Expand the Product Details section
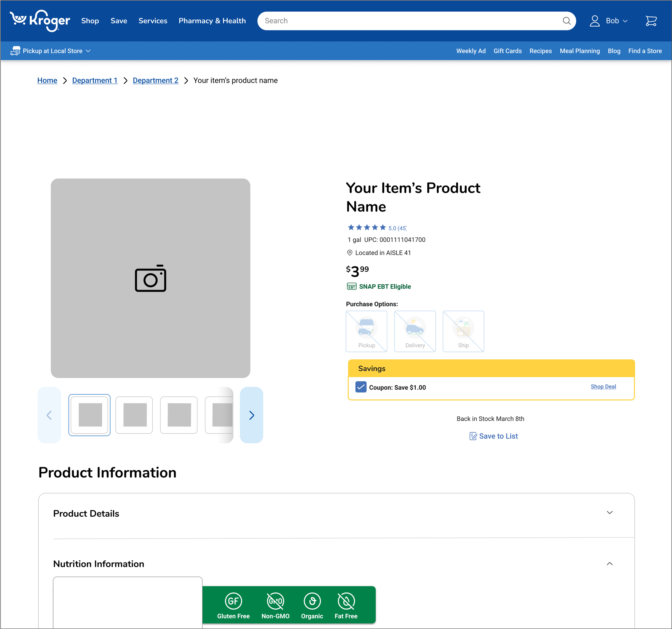This screenshot has width=672, height=629. point(609,513)
